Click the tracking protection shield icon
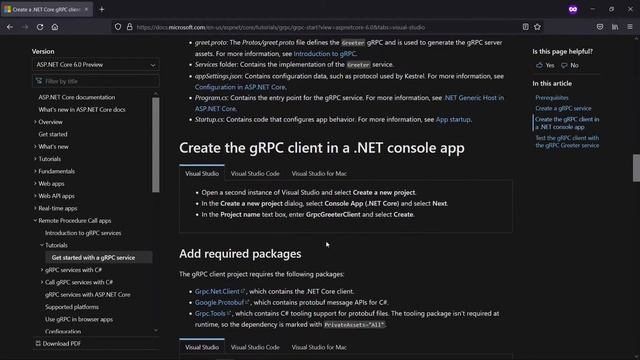This screenshot has width=640, height=360. pos(118,27)
